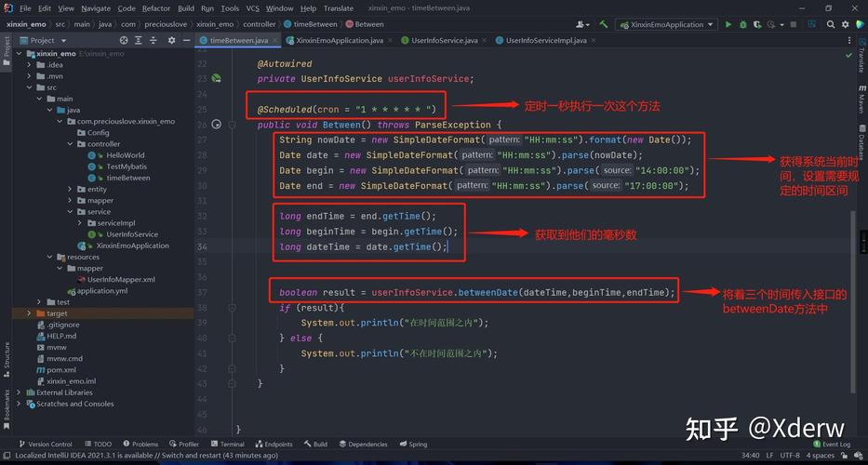Open Event Log in status bar

coord(832,444)
